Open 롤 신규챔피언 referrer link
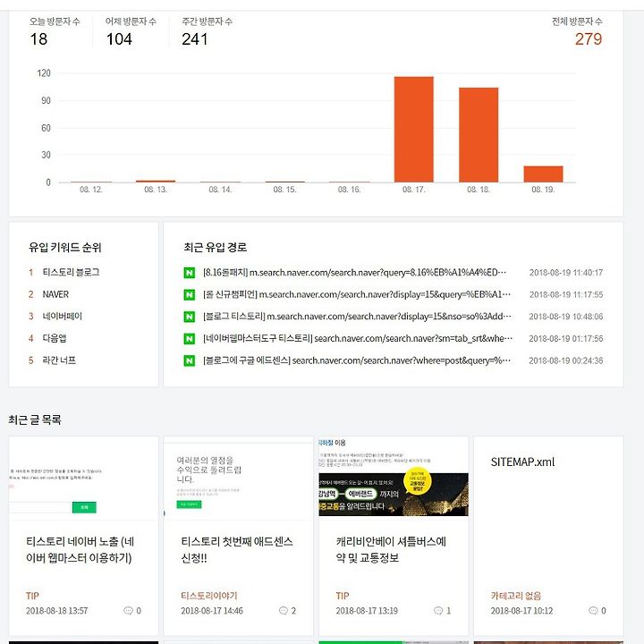 (x=357, y=295)
